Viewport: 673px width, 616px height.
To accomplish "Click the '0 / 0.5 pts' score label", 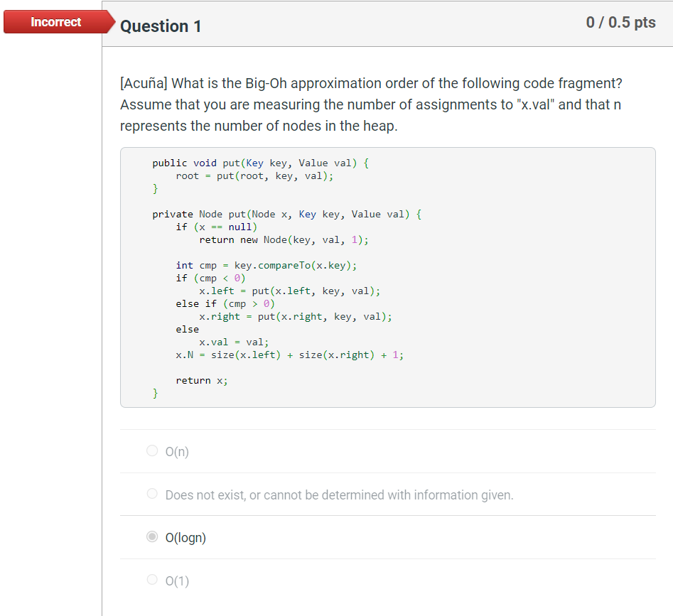I will coord(620,22).
